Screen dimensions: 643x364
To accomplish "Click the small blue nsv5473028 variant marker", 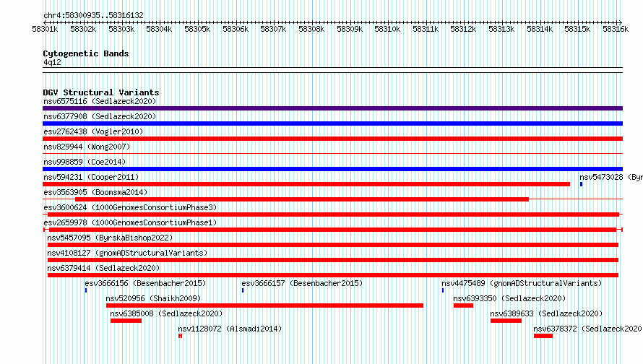I will click(581, 184).
